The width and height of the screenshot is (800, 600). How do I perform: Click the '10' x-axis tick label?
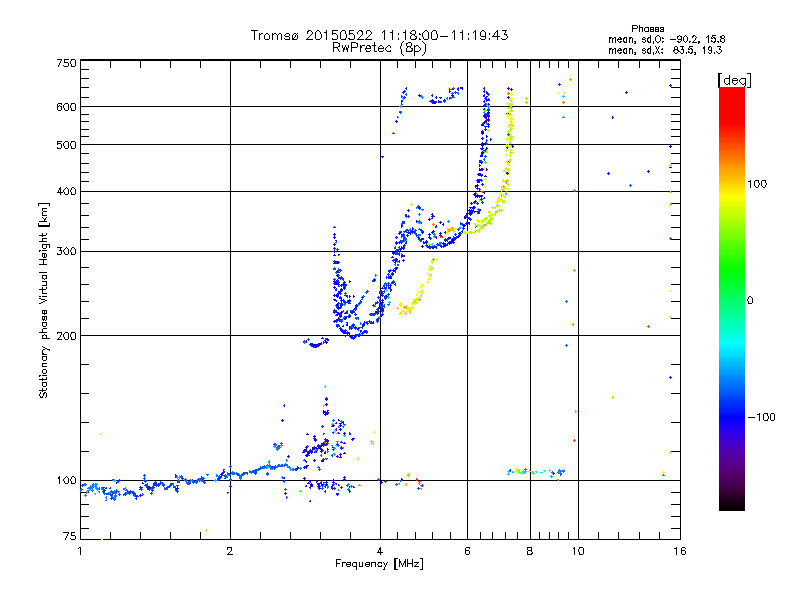tap(578, 551)
